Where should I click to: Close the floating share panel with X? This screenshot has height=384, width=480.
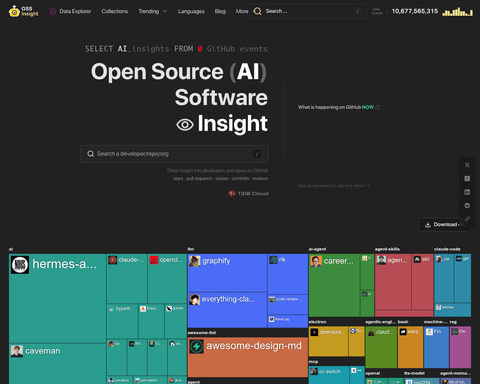(467, 165)
